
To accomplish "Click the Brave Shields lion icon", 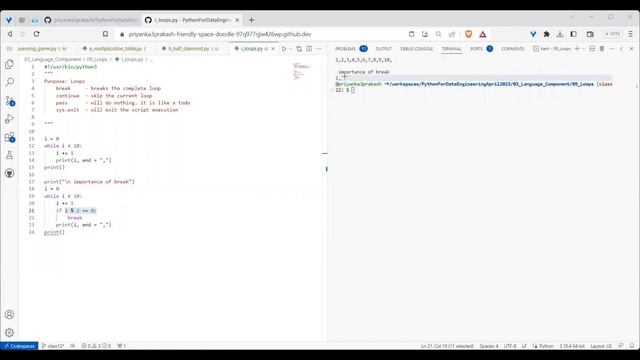I will pyautogui.click(x=469, y=34).
